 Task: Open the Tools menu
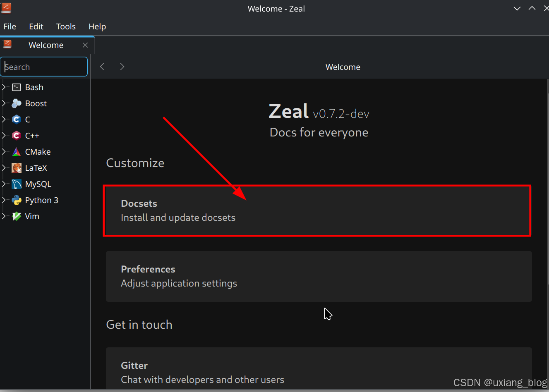(x=66, y=26)
